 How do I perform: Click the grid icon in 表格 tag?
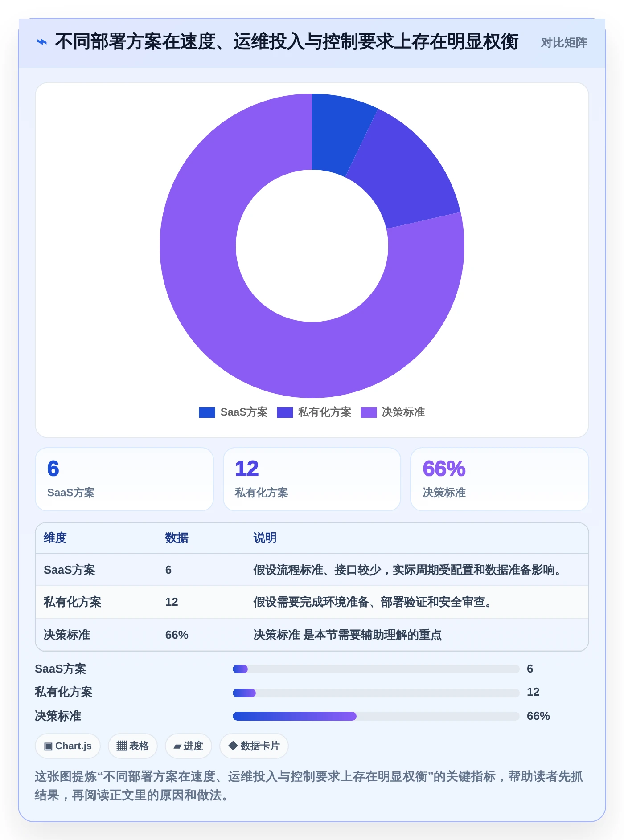121,746
